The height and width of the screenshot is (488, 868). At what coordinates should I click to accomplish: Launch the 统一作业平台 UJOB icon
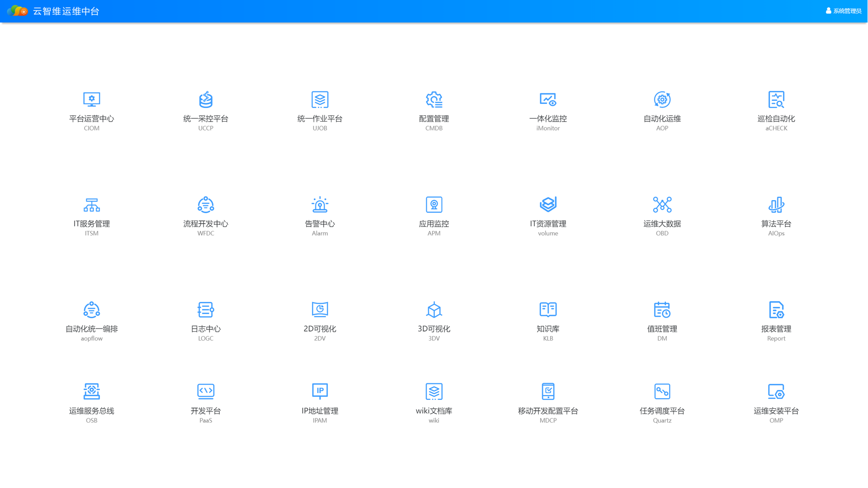(320, 99)
